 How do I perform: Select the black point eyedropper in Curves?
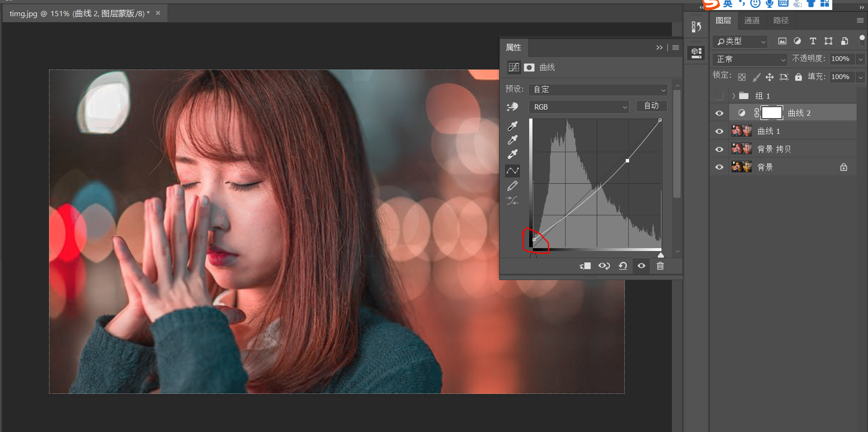point(513,126)
